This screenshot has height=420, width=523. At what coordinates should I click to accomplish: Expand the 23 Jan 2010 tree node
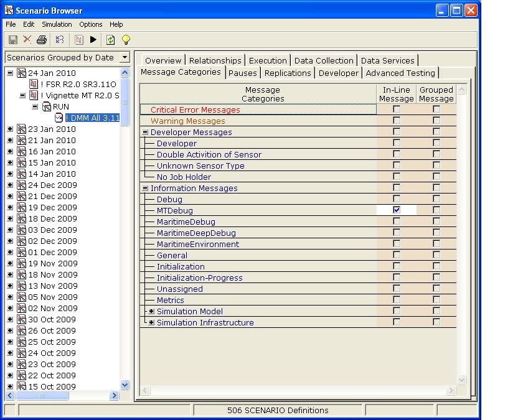[10, 129]
